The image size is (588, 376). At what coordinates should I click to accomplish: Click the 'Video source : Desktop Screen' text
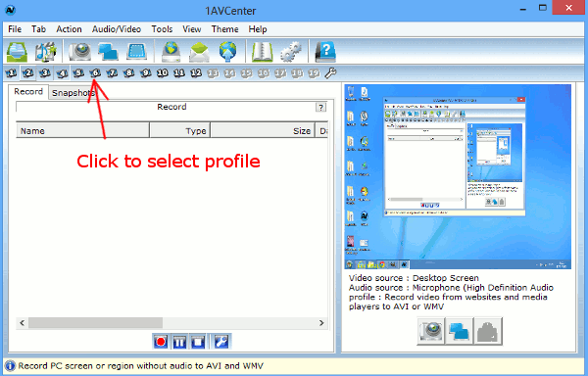click(x=414, y=278)
